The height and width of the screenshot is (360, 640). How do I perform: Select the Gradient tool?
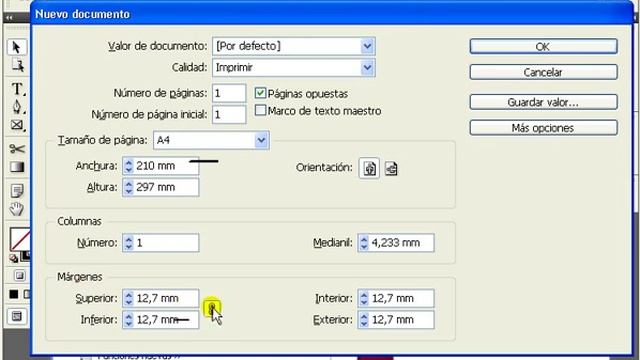click(17, 167)
